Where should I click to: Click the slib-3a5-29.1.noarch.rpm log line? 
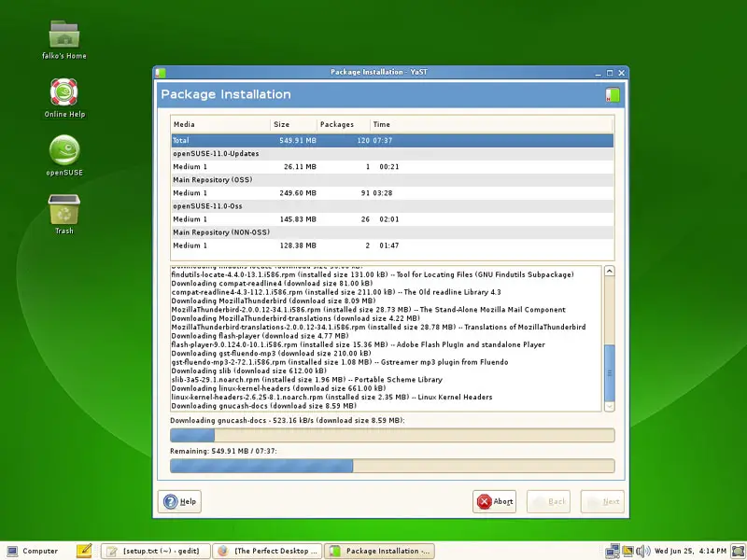(307, 380)
